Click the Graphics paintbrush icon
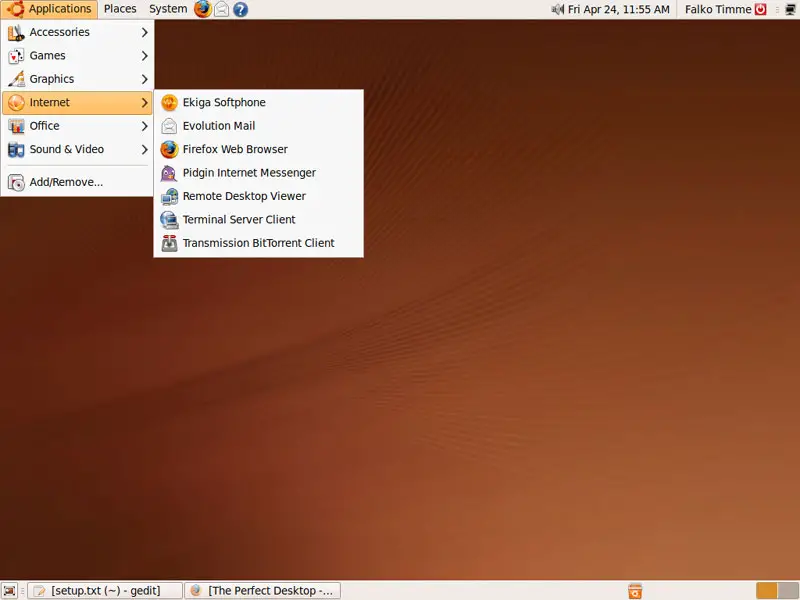800x600 pixels. point(16,79)
